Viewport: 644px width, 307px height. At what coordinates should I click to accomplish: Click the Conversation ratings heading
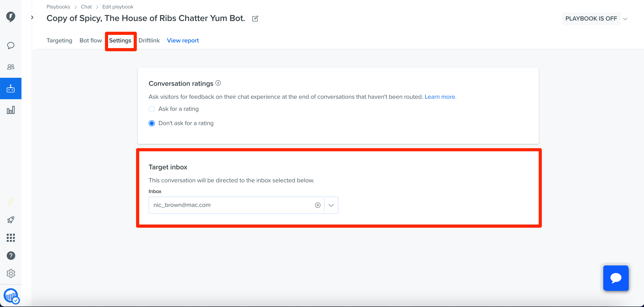click(x=181, y=84)
